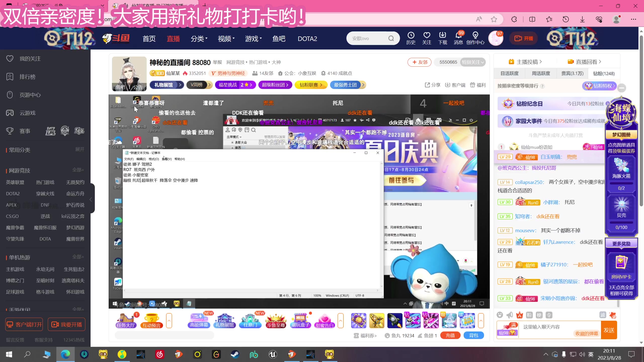This screenshot has width=644, height=362.
Task: Open the emoji picker in the chat bar
Action: click(500, 315)
